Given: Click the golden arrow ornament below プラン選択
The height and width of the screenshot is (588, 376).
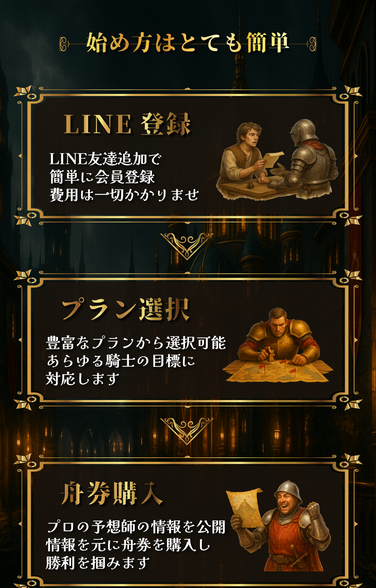Looking at the screenshot, I should (x=187, y=431).
